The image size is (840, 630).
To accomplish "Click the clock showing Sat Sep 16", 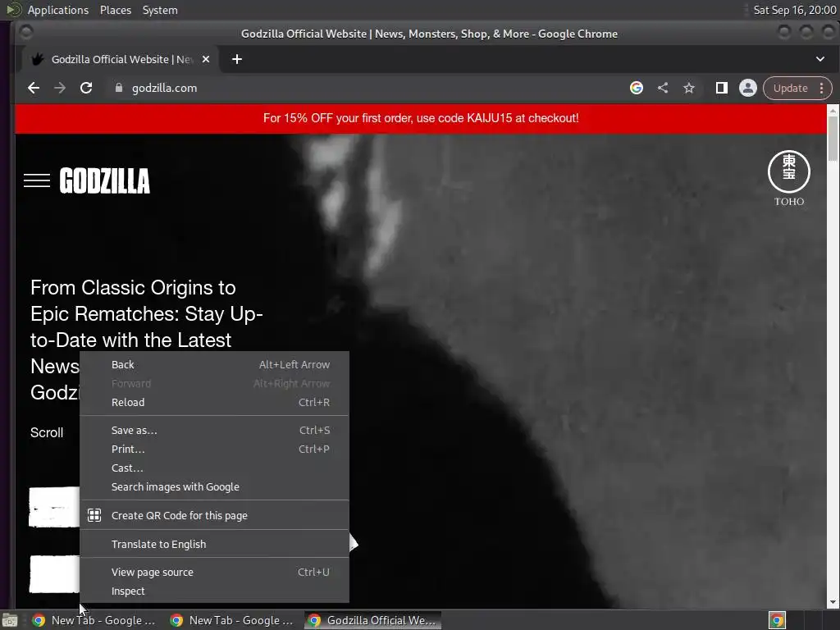I will point(794,10).
